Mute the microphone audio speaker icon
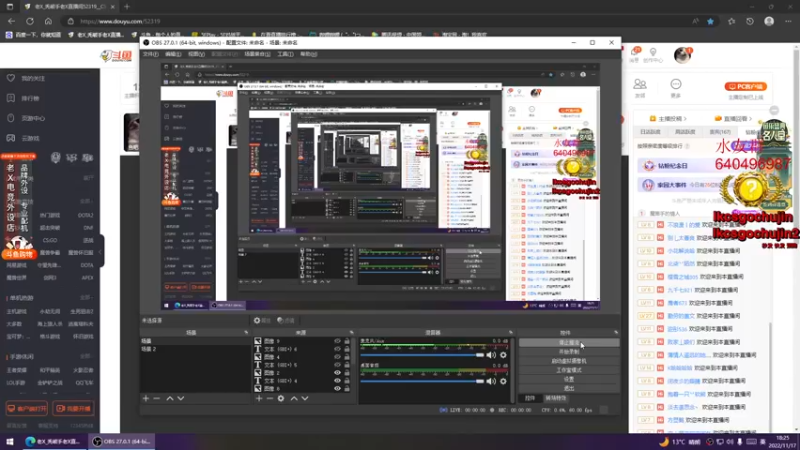The image size is (800, 450). pyautogui.click(x=491, y=355)
